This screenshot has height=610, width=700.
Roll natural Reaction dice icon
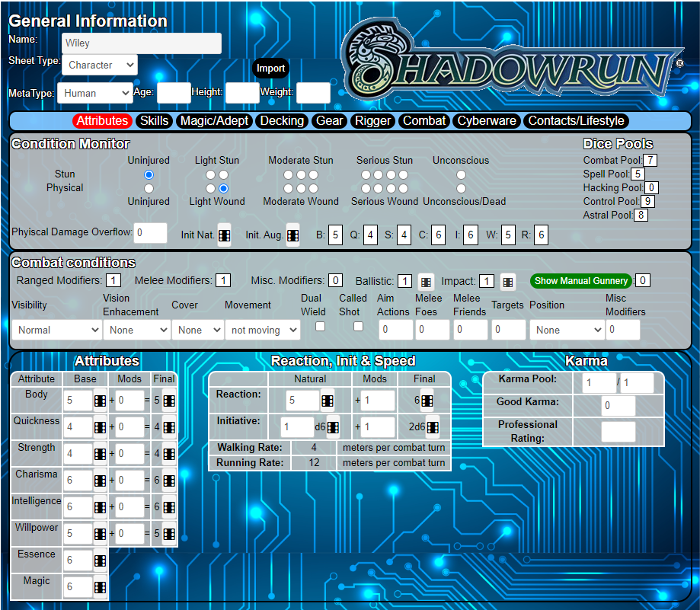pyautogui.click(x=328, y=401)
